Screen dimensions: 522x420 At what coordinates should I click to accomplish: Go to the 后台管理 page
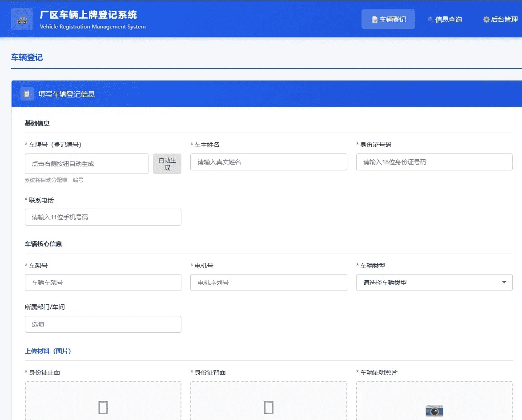[x=500, y=19]
